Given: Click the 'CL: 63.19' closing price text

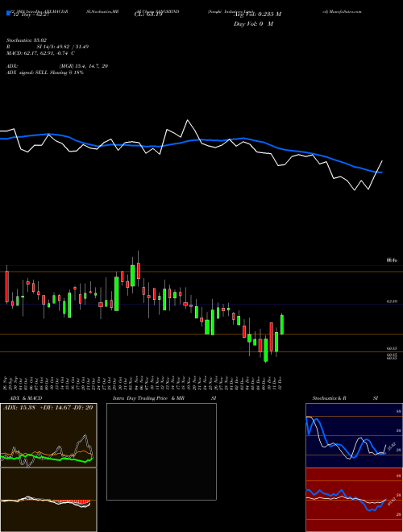Looking at the screenshot, I should (x=149, y=15).
